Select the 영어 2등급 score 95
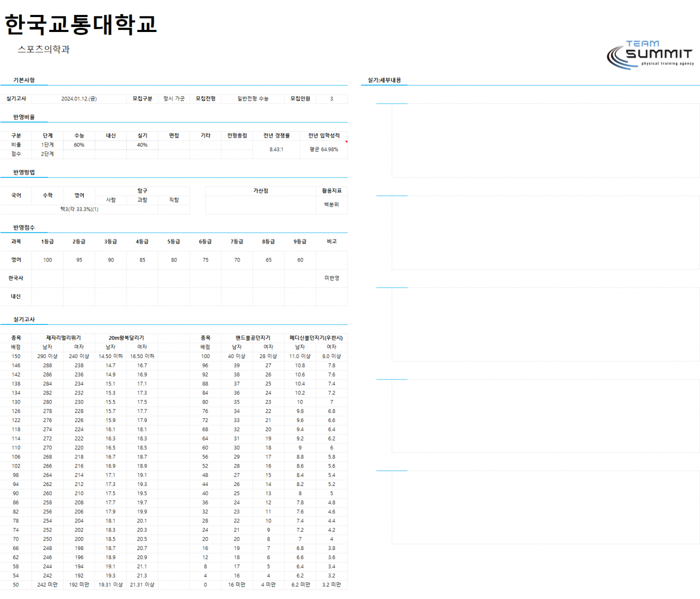Image resolution: width=700 pixels, height=599 pixels. (79, 260)
